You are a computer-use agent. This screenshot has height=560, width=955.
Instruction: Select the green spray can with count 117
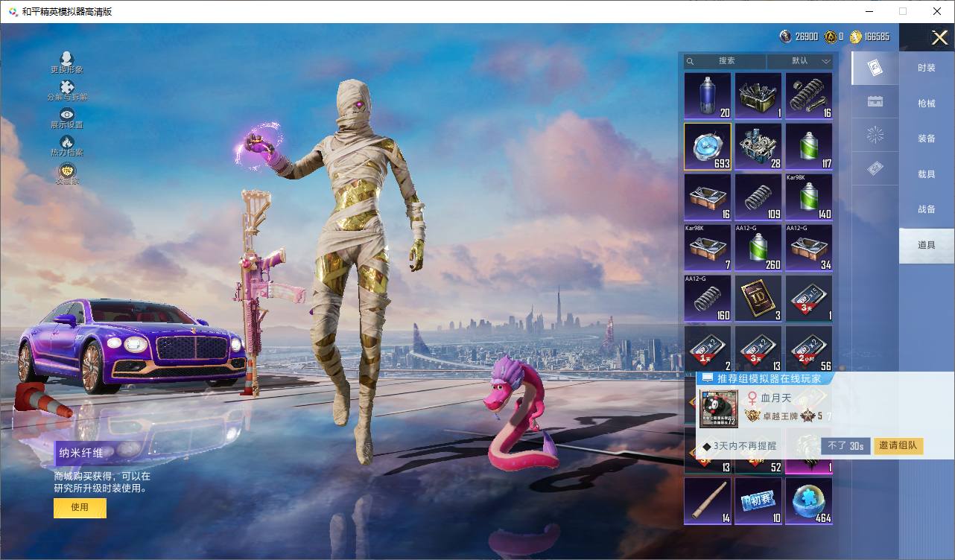pos(809,147)
